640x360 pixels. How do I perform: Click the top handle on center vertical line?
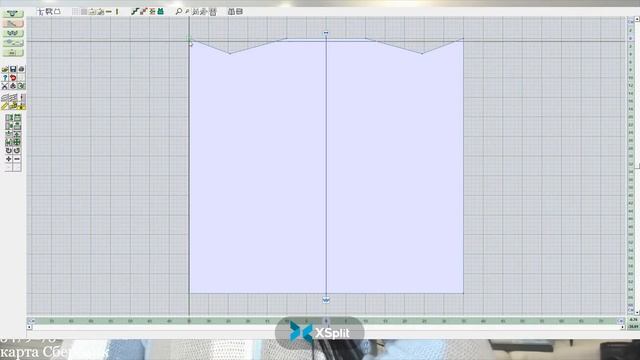point(326,33)
